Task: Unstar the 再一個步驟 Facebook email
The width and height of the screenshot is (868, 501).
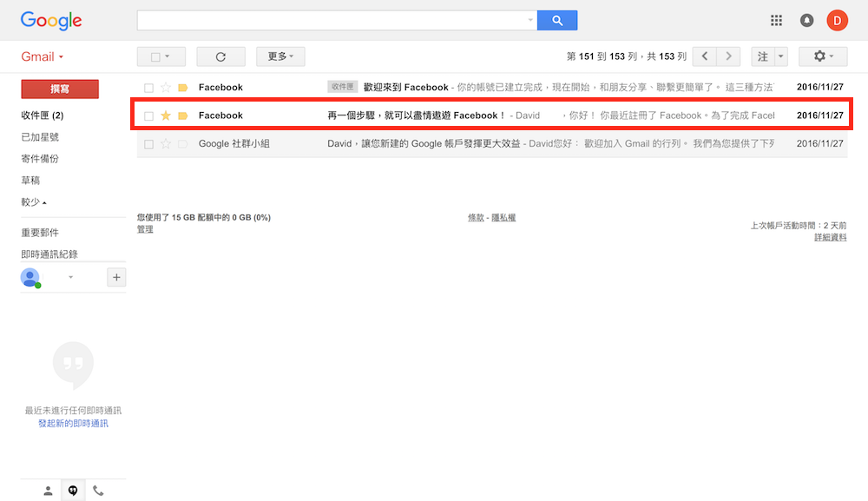Action: click(x=166, y=115)
